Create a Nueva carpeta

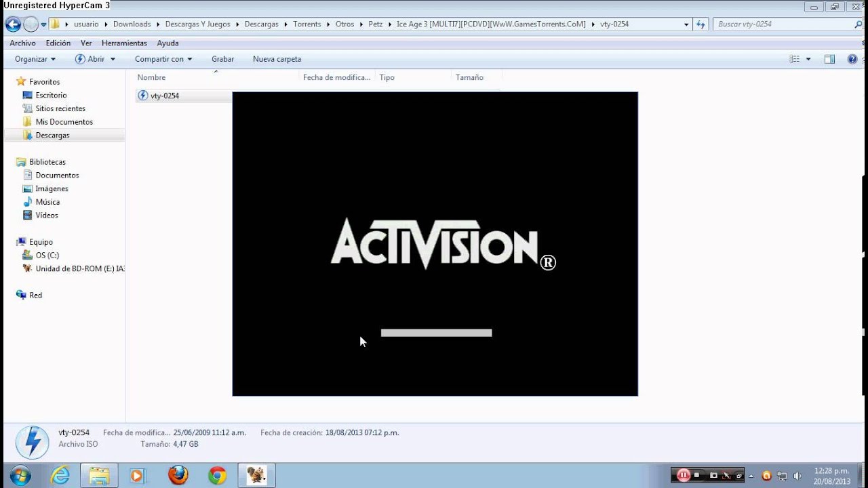point(277,59)
